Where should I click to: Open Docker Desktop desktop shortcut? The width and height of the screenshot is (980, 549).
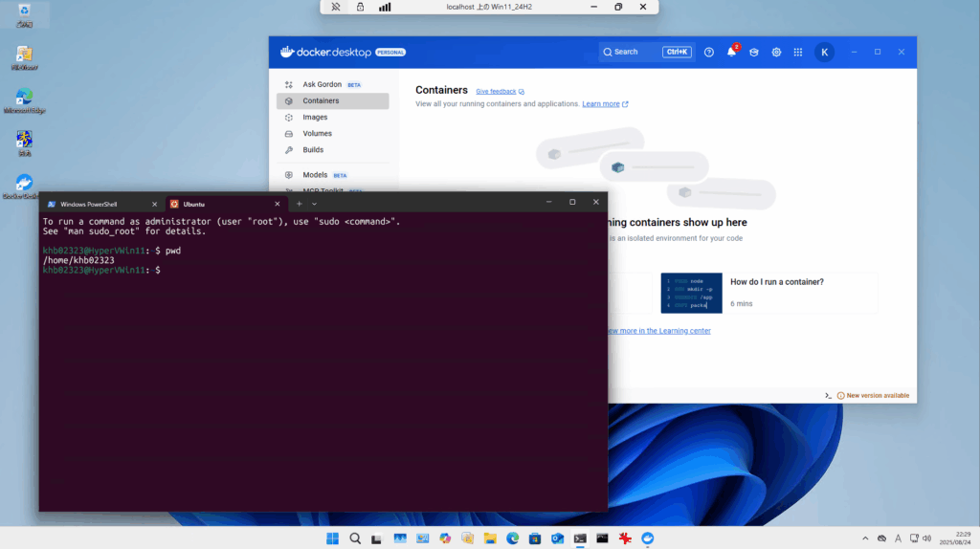(24, 187)
